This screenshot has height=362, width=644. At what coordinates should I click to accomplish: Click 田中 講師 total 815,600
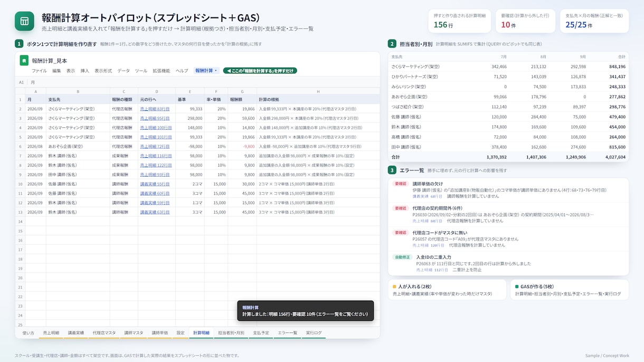[617, 147]
